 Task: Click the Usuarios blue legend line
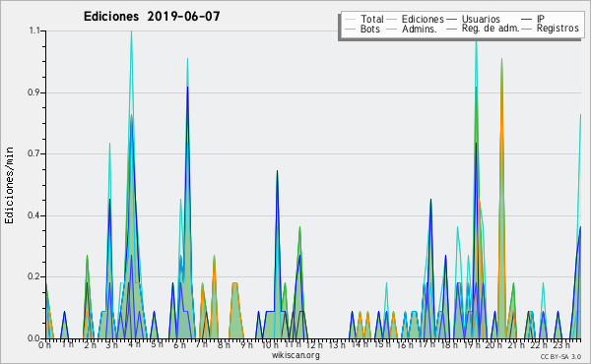pyautogui.click(x=451, y=20)
